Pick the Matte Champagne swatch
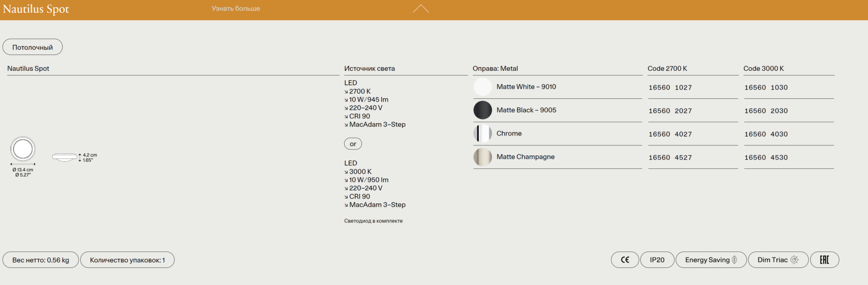The image size is (868, 285). (482, 157)
